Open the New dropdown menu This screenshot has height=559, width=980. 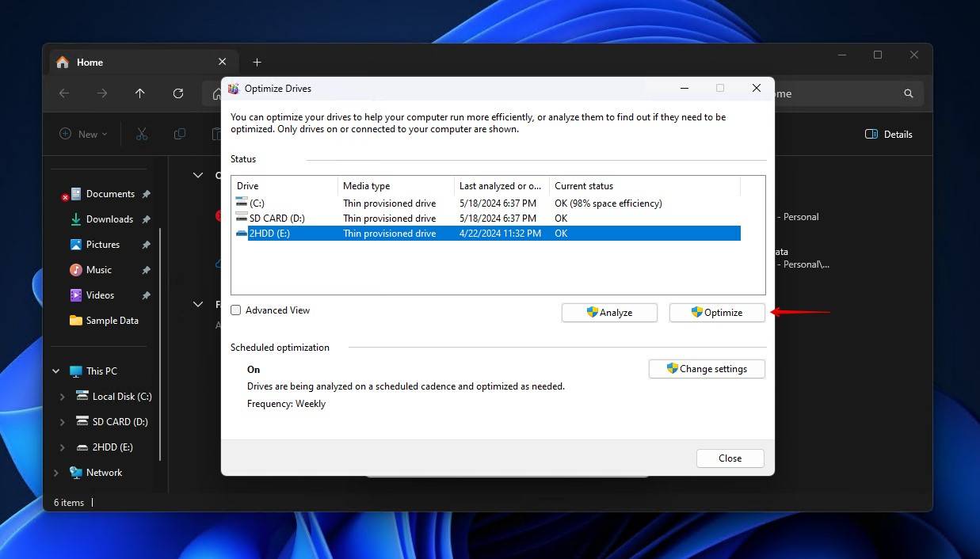coord(84,135)
